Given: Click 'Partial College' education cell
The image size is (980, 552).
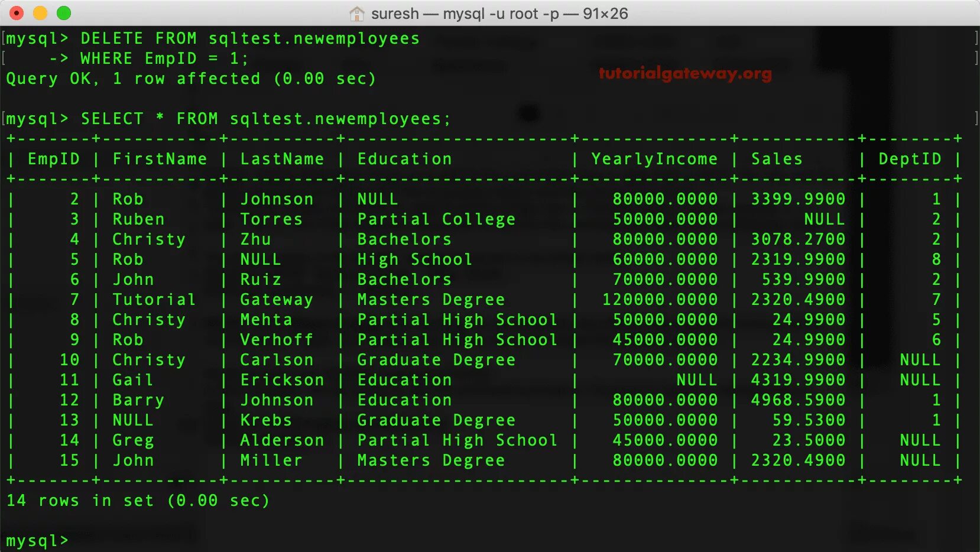Looking at the screenshot, I should [x=436, y=219].
